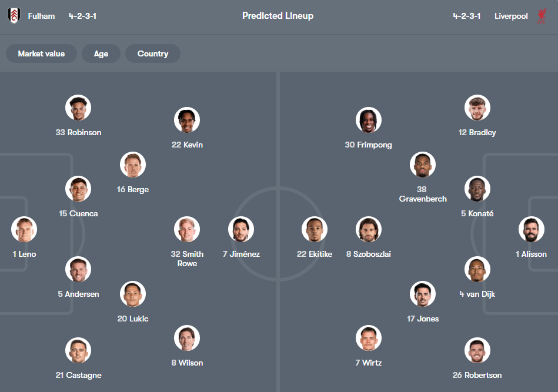Click Frimpong's player photo
This screenshot has width=558, height=392.
[x=369, y=119]
